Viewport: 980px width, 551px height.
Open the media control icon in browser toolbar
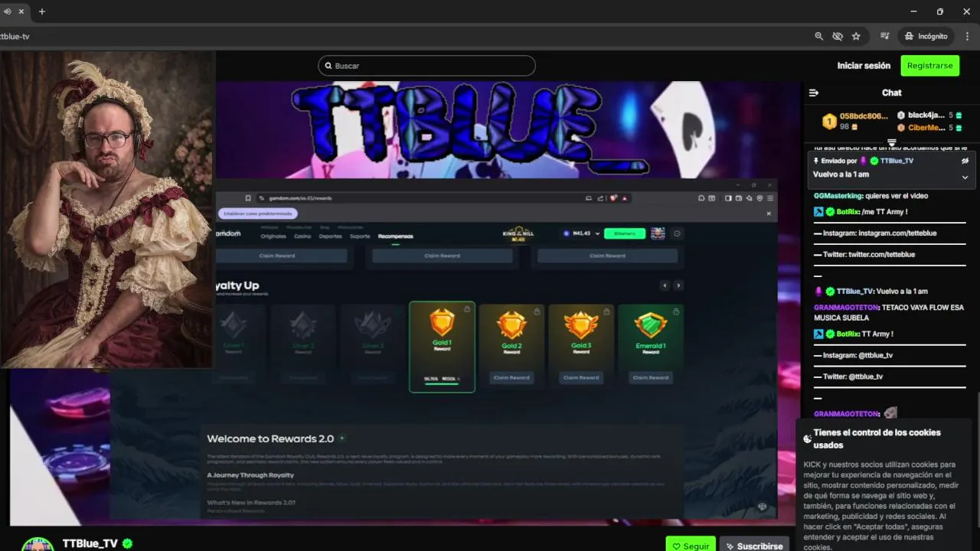coord(885,36)
